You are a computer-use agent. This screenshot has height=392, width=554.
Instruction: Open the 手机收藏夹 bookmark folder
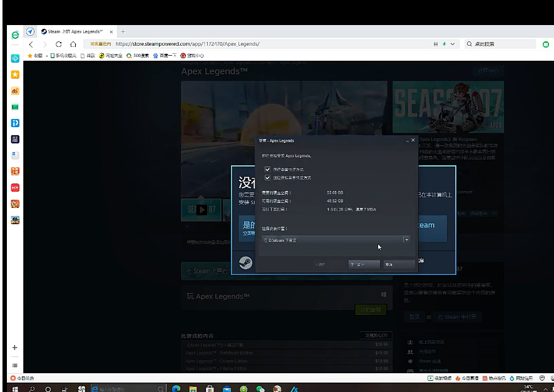coord(63,56)
